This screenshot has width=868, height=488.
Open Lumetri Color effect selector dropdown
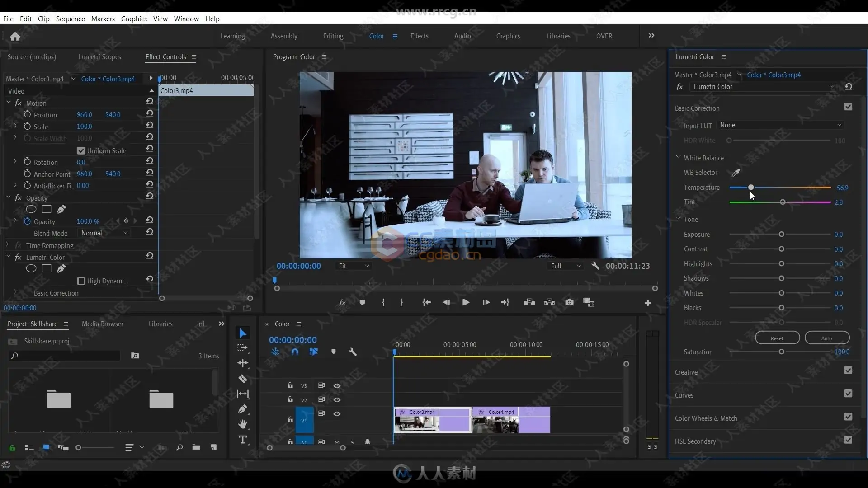pyautogui.click(x=763, y=87)
